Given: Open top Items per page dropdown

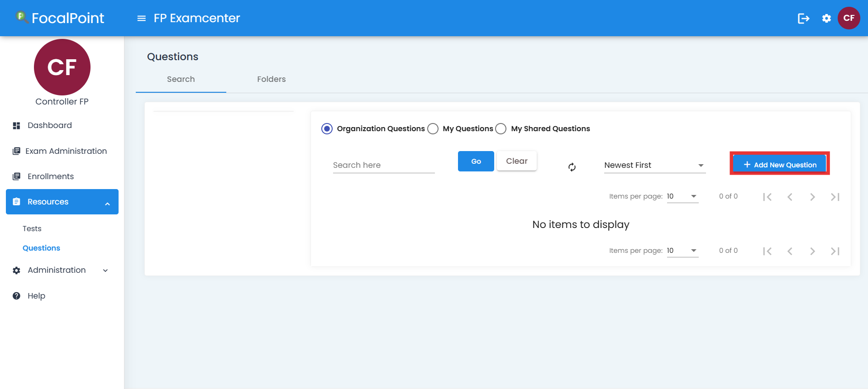Looking at the screenshot, I should 682,196.
